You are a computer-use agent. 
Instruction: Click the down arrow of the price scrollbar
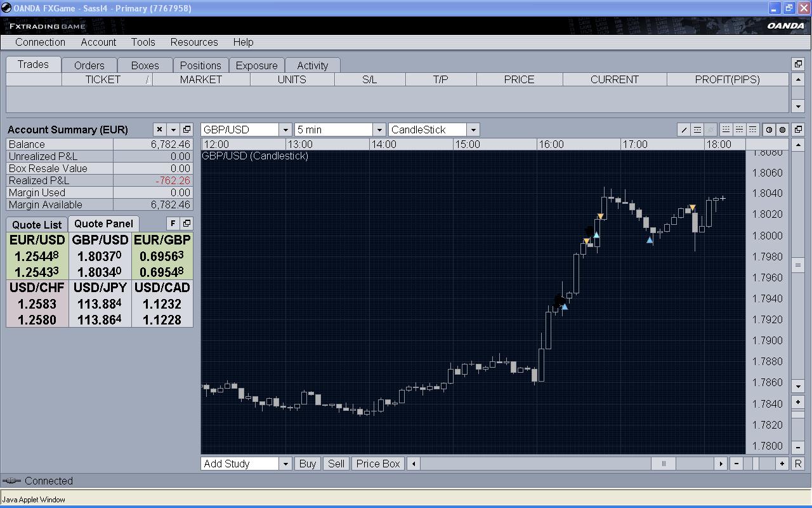(798, 385)
